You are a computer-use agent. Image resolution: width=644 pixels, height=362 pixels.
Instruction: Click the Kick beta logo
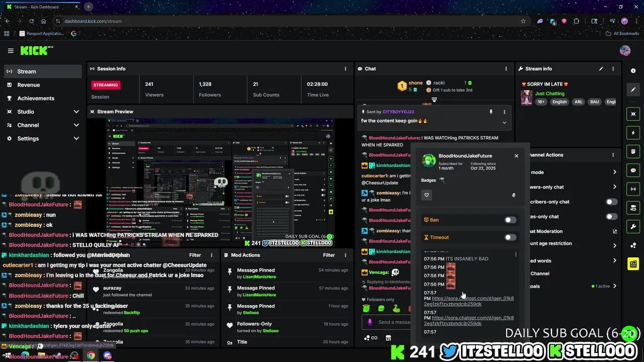[37, 50]
